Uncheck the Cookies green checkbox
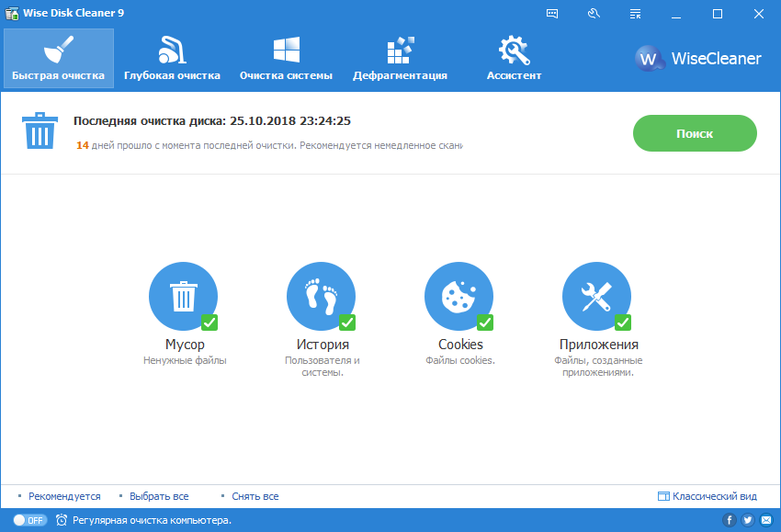Image resolution: width=781 pixels, height=532 pixels. [x=485, y=323]
